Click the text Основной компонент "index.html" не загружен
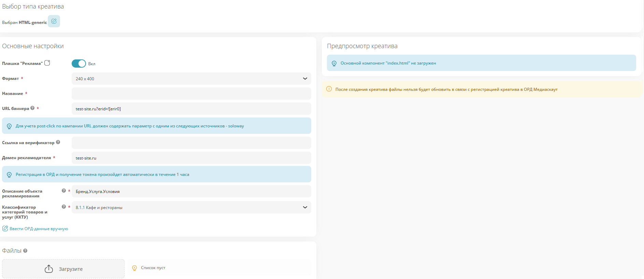644x279 pixels. click(388, 63)
